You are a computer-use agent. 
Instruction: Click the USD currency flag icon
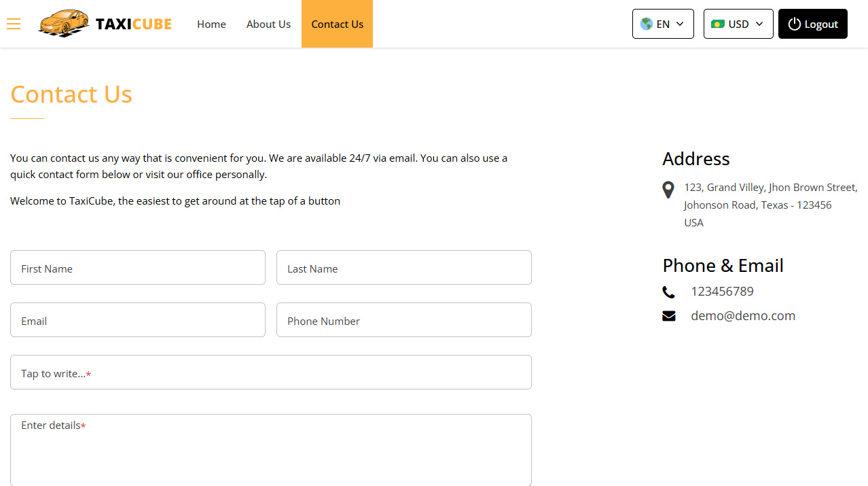pos(718,24)
